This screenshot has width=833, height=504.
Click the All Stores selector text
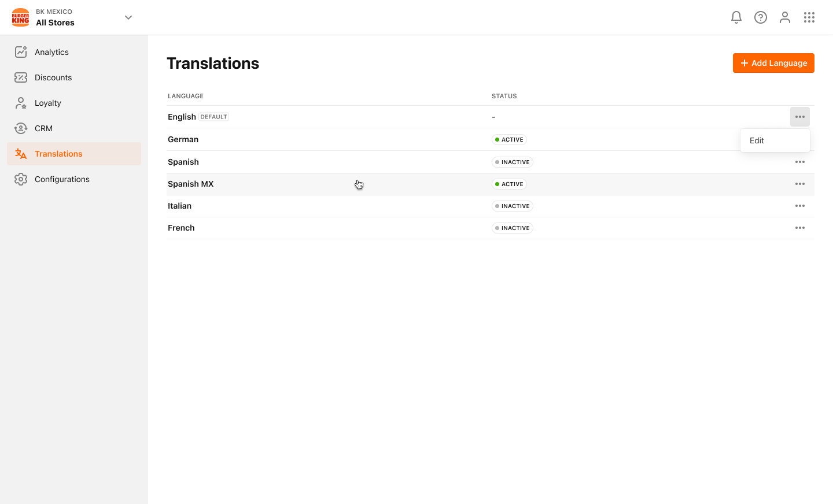[55, 23]
